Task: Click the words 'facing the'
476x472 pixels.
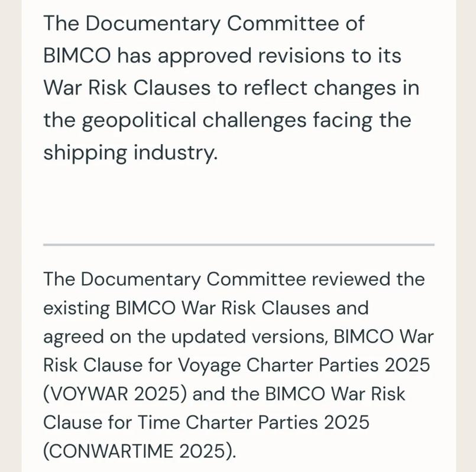Action: 362,121
